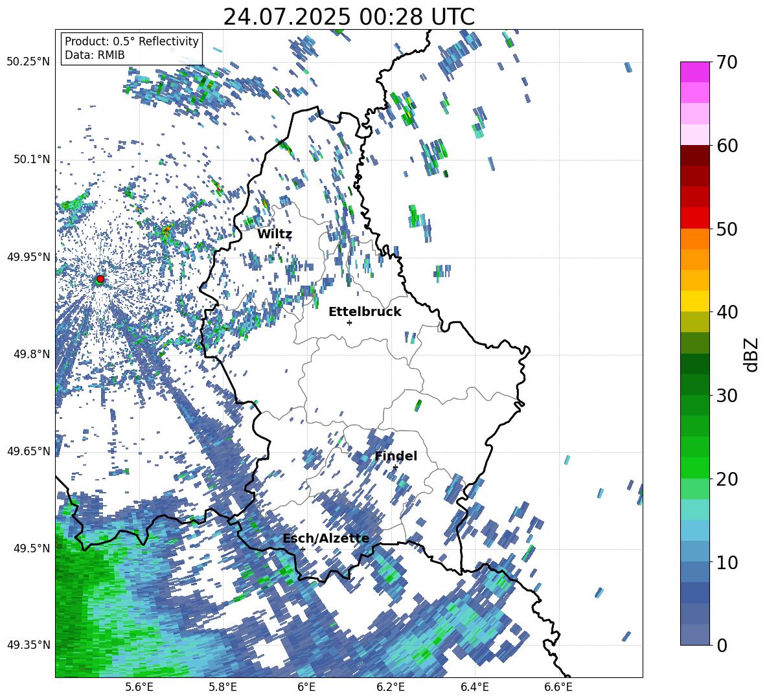
Task: Click the 30 tick label on colorbar
Action: (x=727, y=396)
